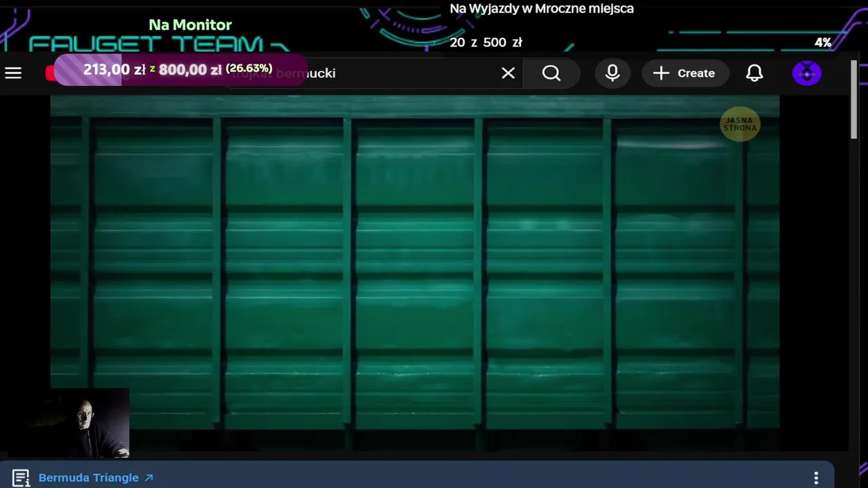
Task: Click the page vertical scrollbar
Action: click(854, 100)
